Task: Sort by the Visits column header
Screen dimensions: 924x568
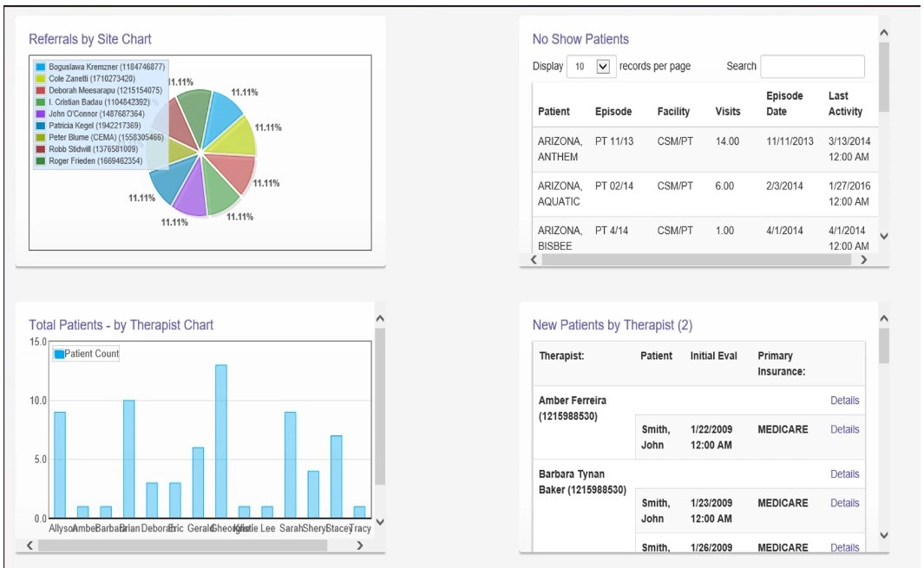Action: 727,111
